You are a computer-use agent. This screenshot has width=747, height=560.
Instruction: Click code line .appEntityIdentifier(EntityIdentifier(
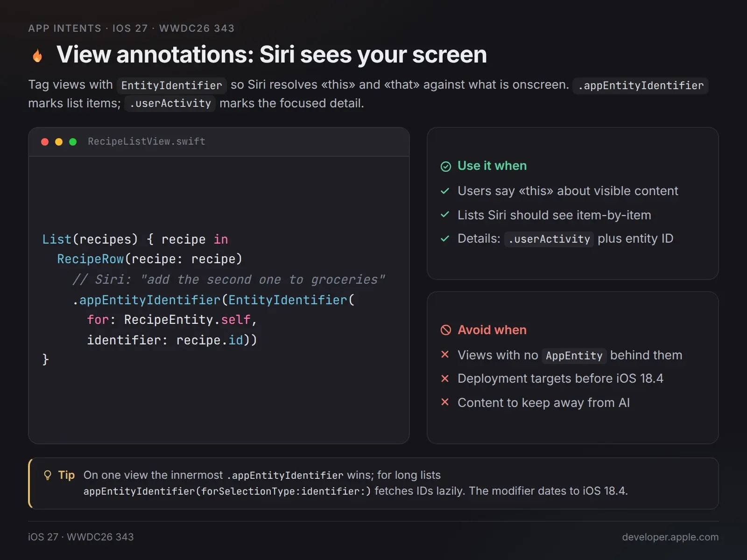coord(213,300)
